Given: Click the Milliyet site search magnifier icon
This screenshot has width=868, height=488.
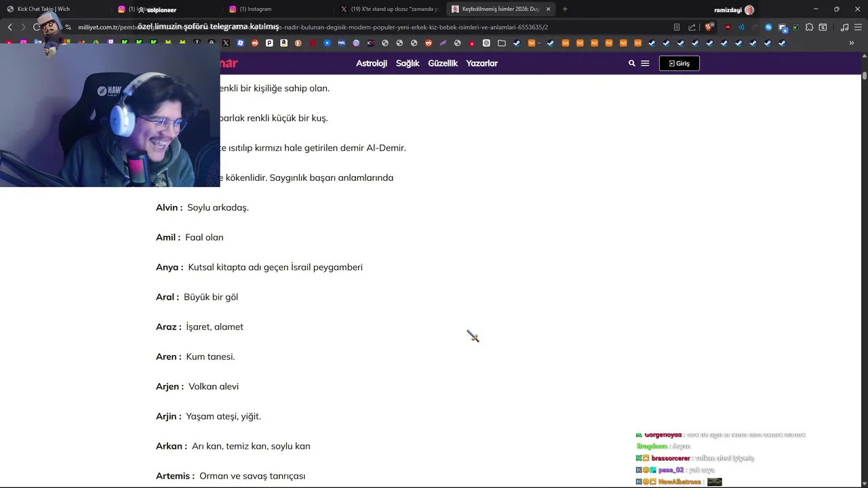Looking at the screenshot, I should (x=632, y=63).
